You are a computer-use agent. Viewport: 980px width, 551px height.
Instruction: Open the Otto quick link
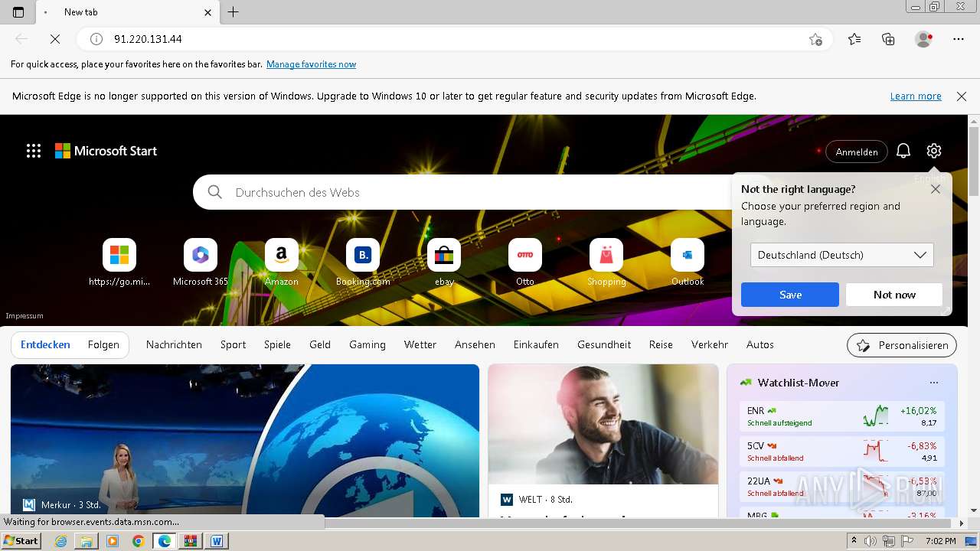[x=525, y=262]
